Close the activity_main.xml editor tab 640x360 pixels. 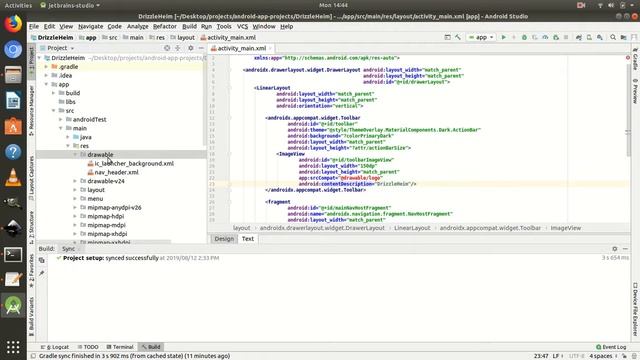[270, 48]
